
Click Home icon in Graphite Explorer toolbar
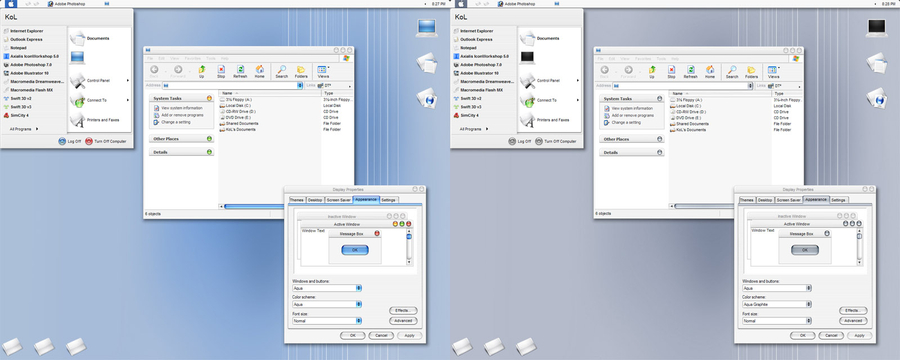point(710,69)
